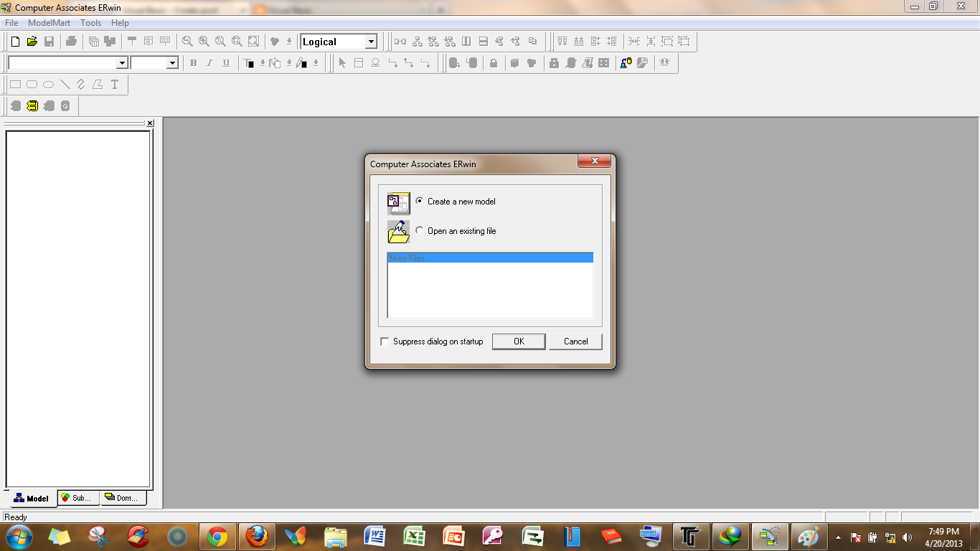Click the taskbar clock 7:49 PM
980x551 pixels.
[x=943, y=532]
